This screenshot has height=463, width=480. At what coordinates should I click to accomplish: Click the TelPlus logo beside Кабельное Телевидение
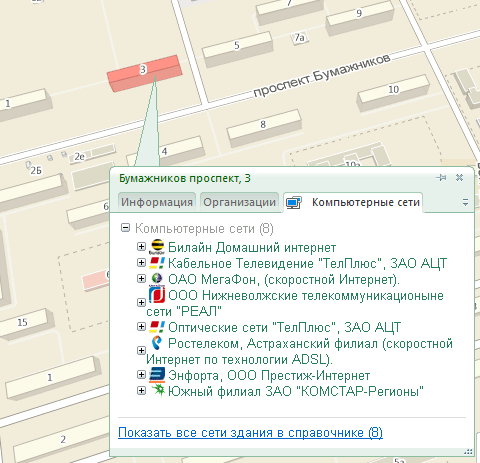[156, 263]
